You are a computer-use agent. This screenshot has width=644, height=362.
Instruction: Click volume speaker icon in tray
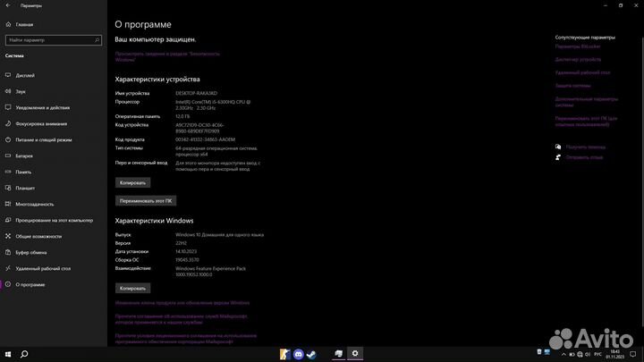588,355
